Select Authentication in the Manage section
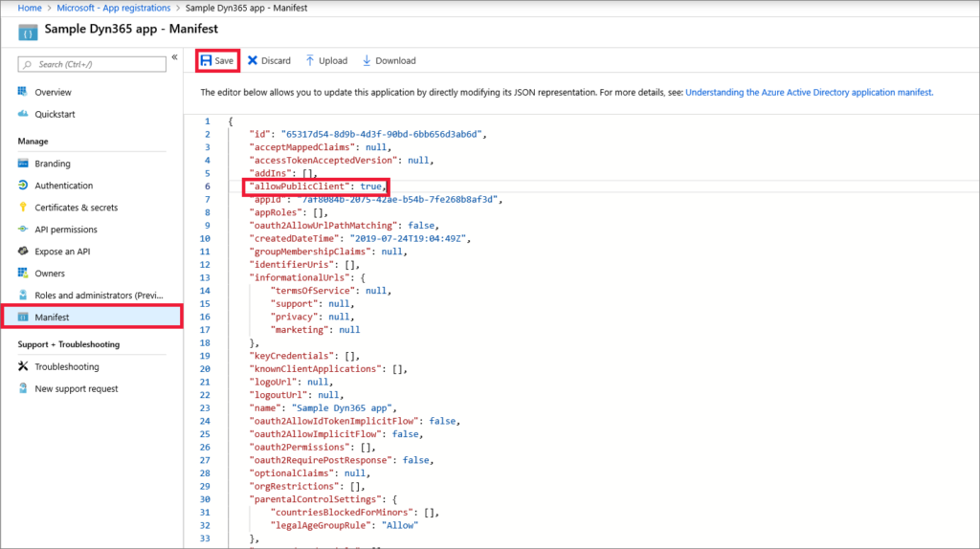The width and height of the screenshot is (980, 549). [x=63, y=186]
